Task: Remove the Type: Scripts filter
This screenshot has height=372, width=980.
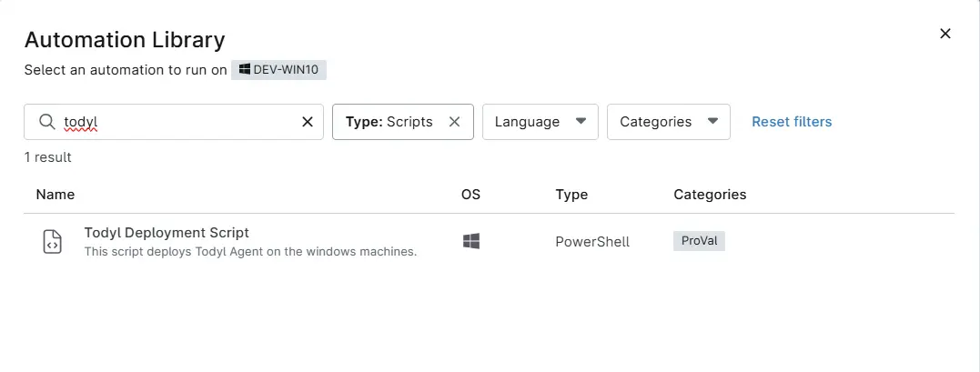Action: click(454, 122)
